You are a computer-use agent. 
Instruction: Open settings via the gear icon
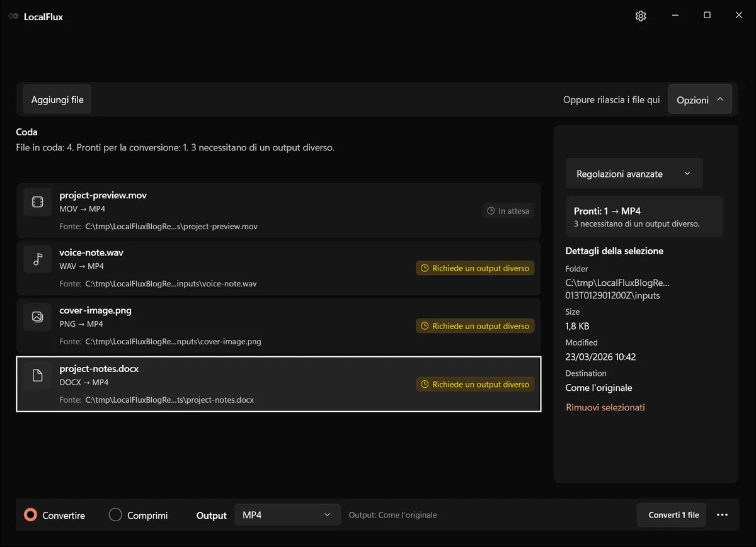tap(641, 16)
